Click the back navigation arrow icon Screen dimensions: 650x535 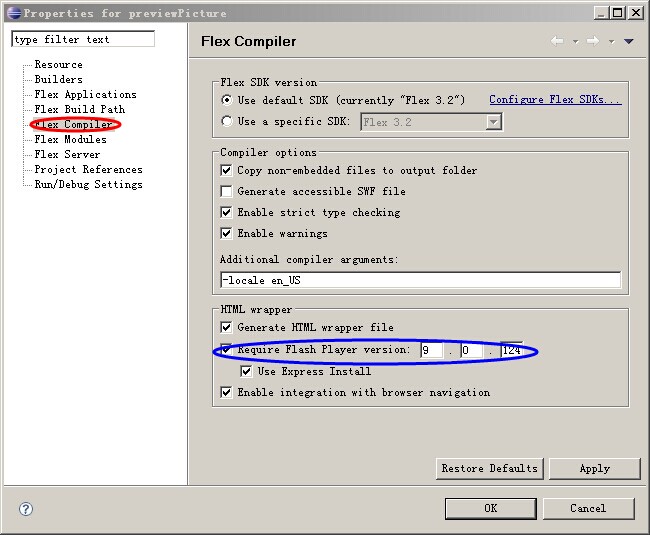tap(557, 41)
